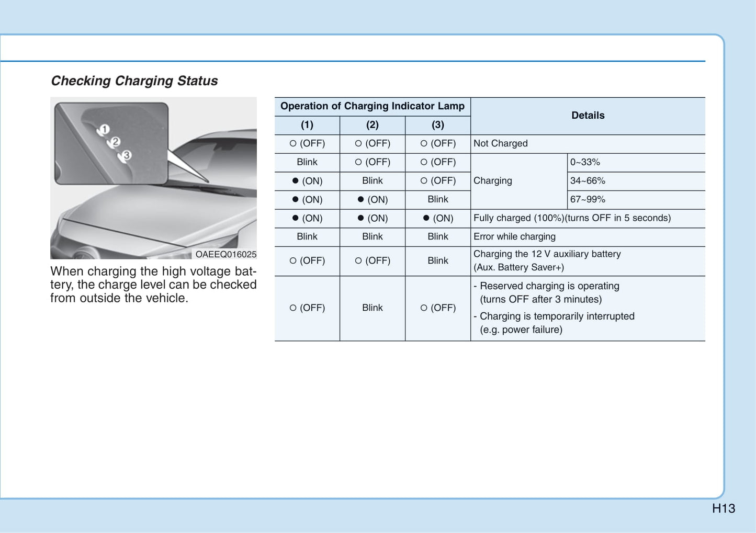Click the 0~33% charge level cell
This screenshot has width=756, height=533.
tap(585, 162)
